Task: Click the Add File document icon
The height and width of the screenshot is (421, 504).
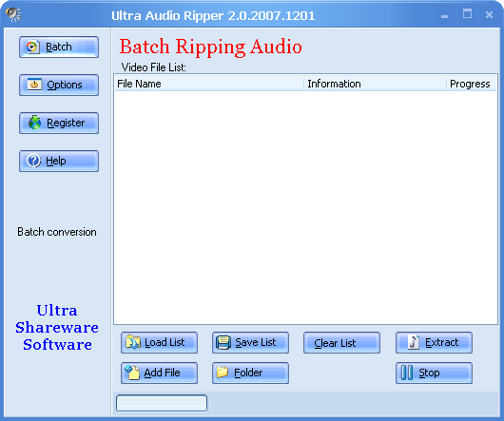Action: 132,373
